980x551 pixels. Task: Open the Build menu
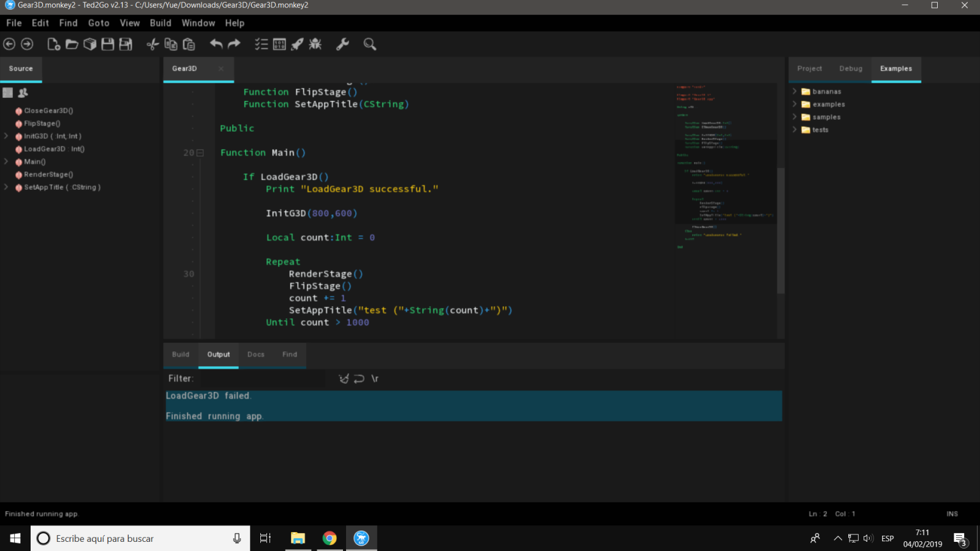160,23
